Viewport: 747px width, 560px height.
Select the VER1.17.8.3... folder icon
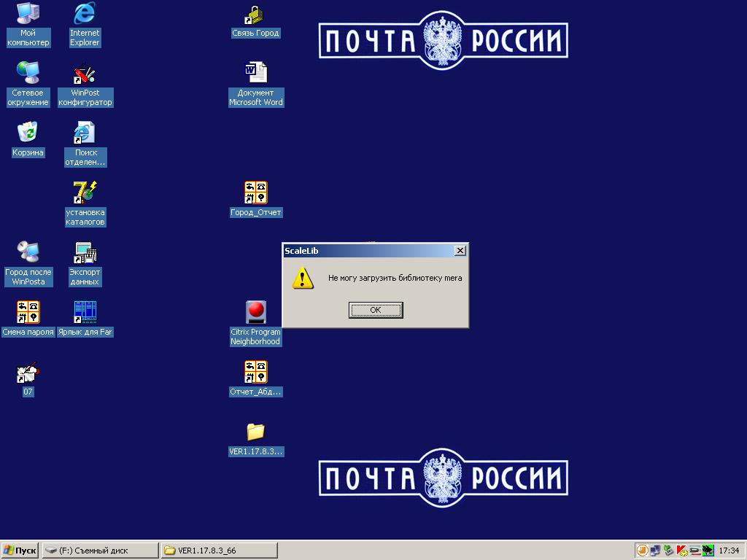click(256, 439)
